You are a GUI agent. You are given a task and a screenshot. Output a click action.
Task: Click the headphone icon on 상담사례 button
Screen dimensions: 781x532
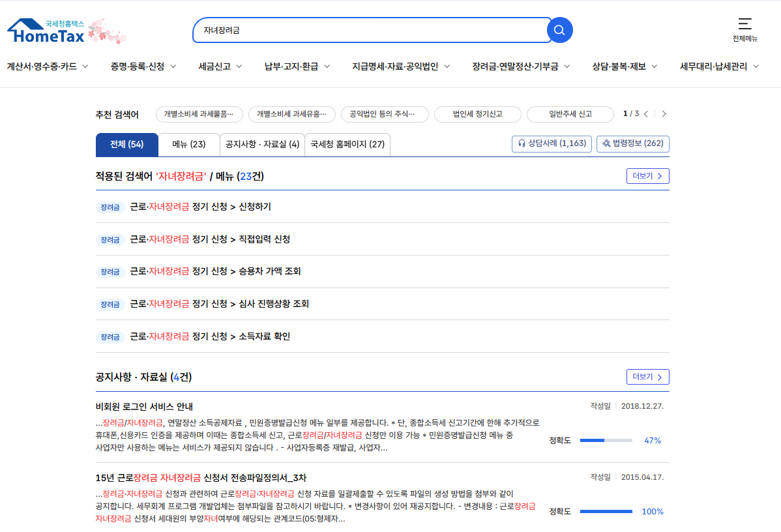[x=522, y=144]
